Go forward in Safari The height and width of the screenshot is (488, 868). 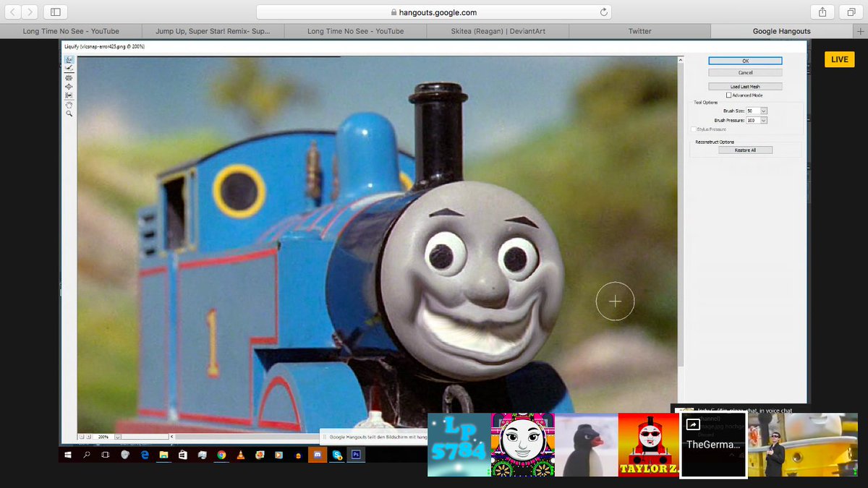pyautogui.click(x=30, y=12)
